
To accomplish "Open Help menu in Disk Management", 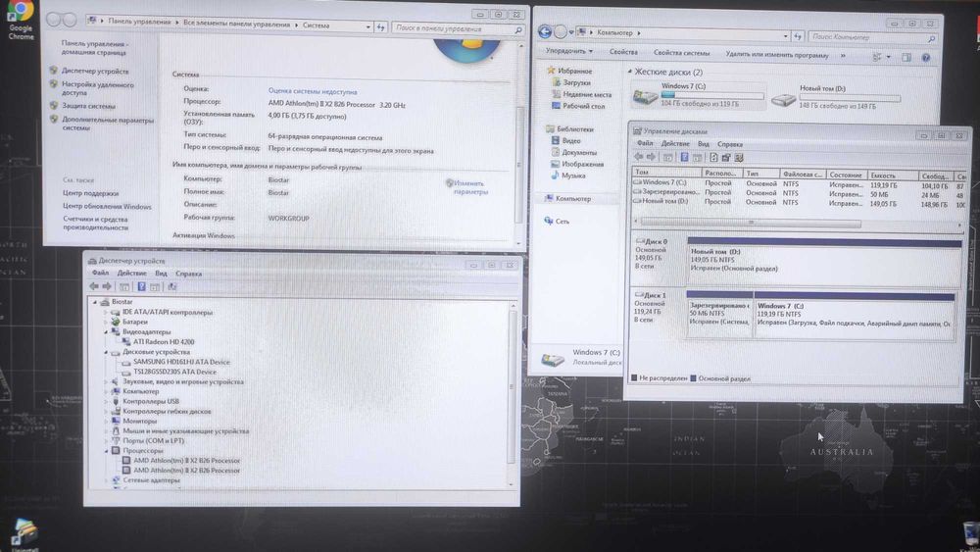I will (x=730, y=144).
